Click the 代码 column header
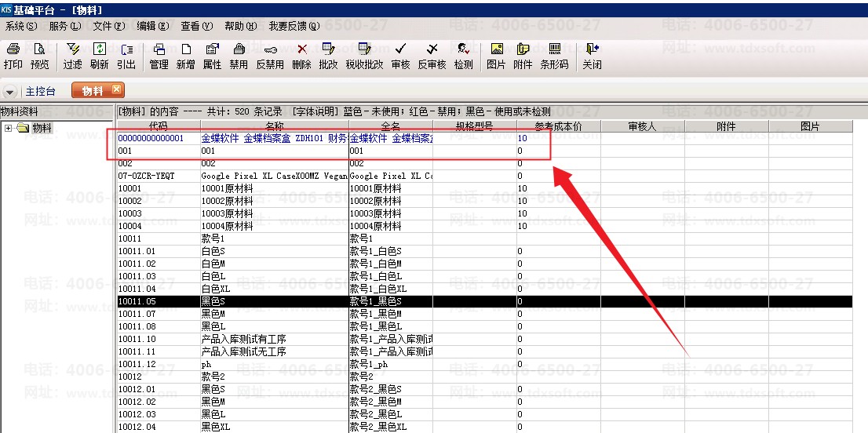This screenshot has width=868, height=433. point(158,126)
